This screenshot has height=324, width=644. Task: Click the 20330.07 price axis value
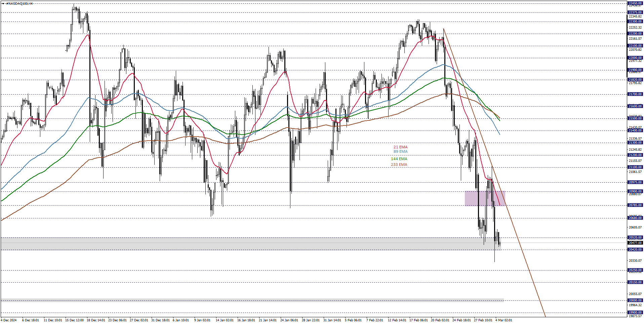[x=635, y=261]
